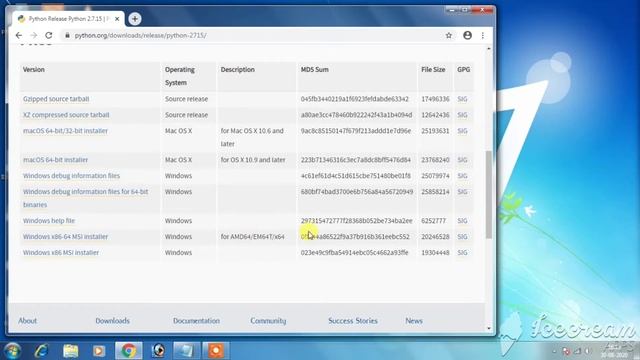
Task: Open Windows Media Player on taskbar
Action: pyautogui.click(x=99, y=351)
